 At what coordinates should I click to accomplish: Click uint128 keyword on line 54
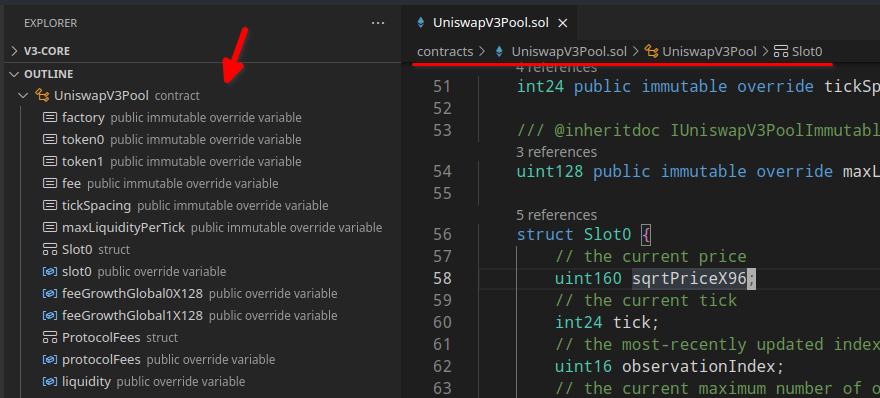click(x=550, y=171)
